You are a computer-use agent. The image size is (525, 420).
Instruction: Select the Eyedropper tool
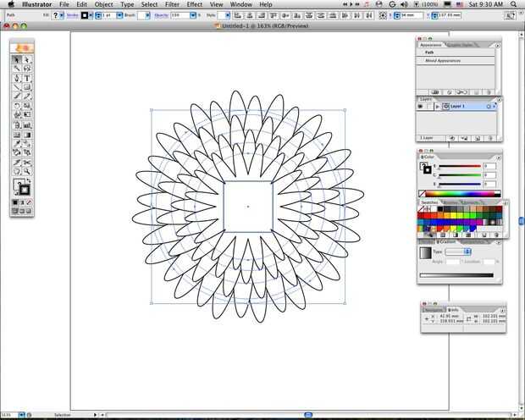[17, 144]
